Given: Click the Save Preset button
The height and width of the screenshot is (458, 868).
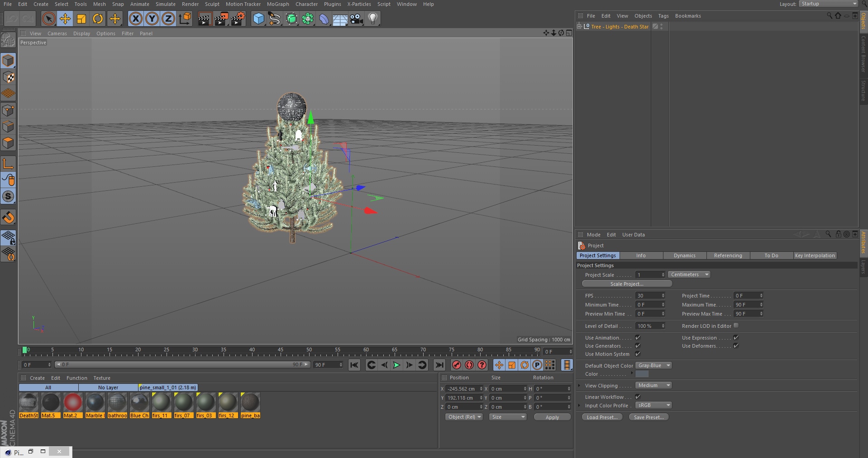Looking at the screenshot, I should pyautogui.click(x=649, y=417).
